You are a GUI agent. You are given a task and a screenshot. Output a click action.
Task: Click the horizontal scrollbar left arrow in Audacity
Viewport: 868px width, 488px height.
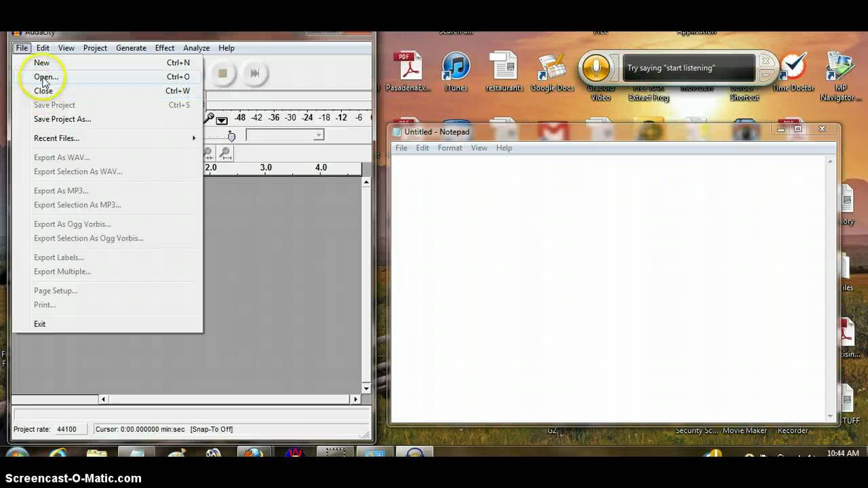tap(103, 399)
